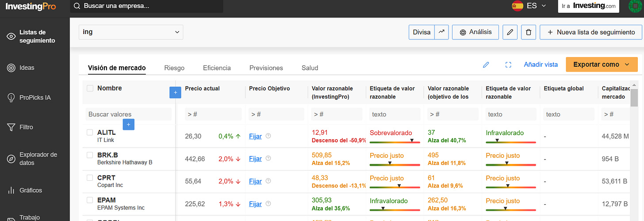Toggle the select-all checkbox by Nombre

click(90, 88)
